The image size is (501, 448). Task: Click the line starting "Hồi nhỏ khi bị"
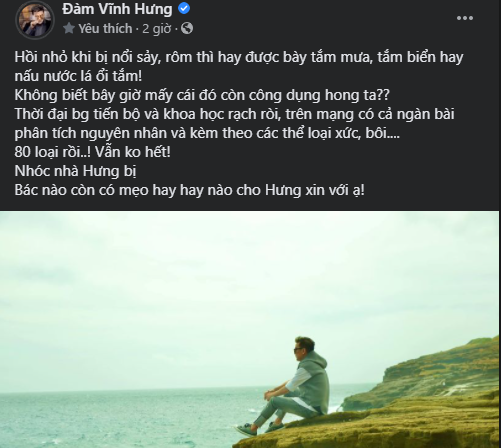tap(239, 57)
